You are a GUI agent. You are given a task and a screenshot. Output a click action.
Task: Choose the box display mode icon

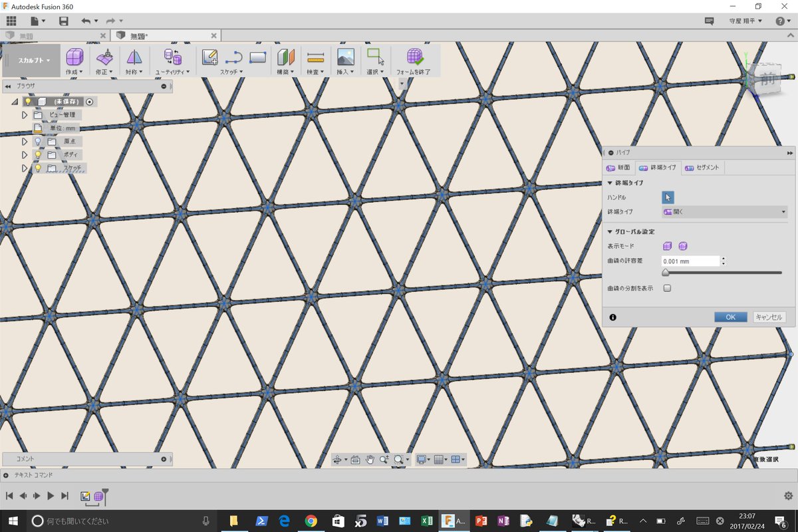coord(668,247)
